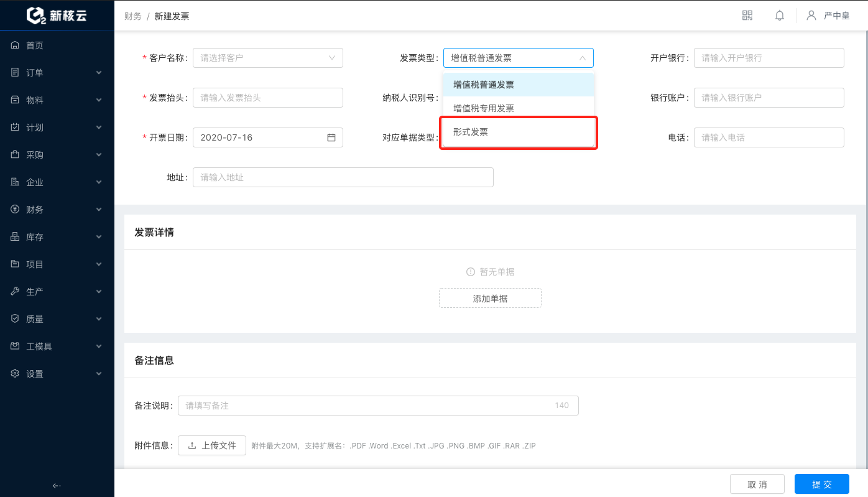
Task: Click the 采购 bag icon
Action: click(16, 155)
